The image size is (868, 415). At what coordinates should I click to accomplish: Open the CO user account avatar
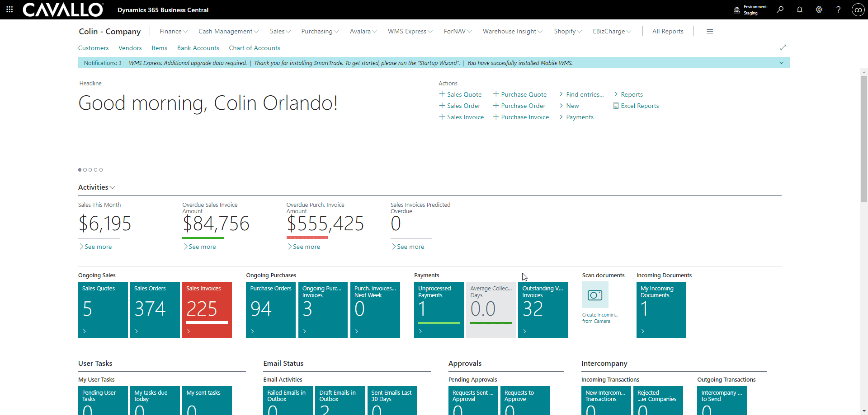coord(858,10)
